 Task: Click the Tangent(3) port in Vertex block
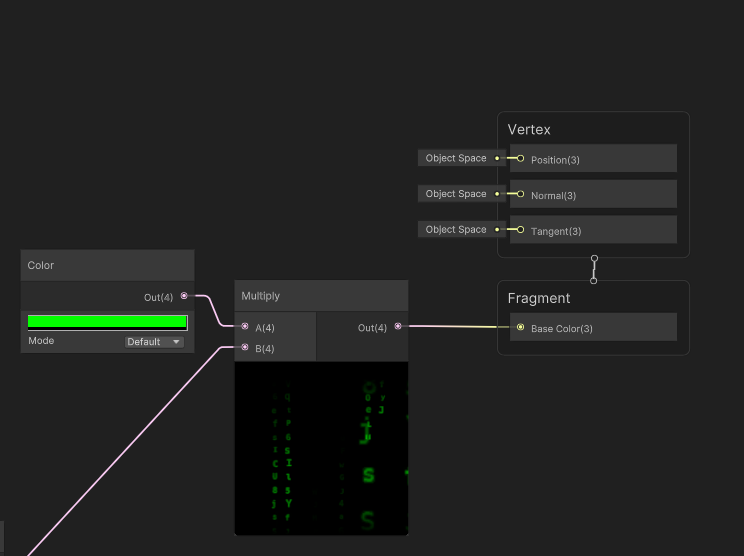(x=520, y=230)
